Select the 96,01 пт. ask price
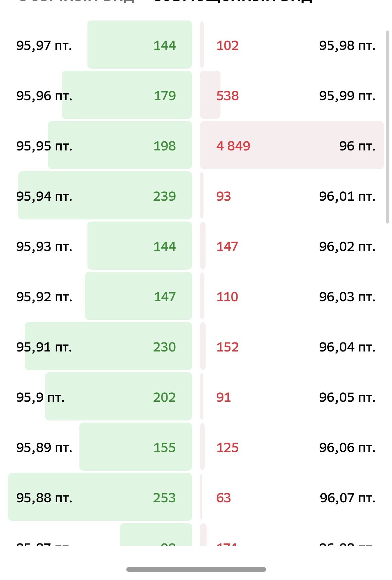The image size is (392, 580). pyautogui.click(x=347, y=196)
